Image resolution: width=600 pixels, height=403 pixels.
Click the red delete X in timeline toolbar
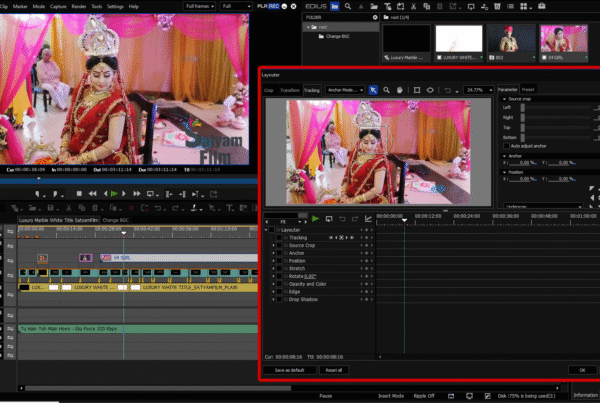coord(131,208)
